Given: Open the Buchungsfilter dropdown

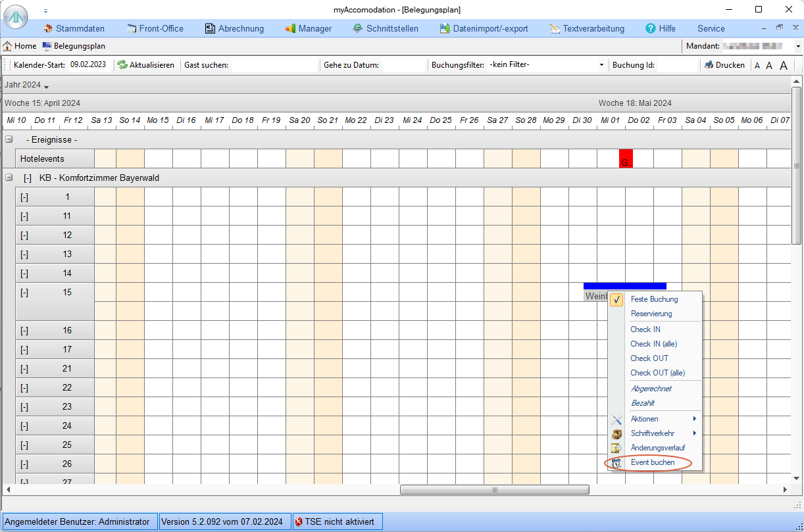Looking at the screenshot, I should click(601, 65).
